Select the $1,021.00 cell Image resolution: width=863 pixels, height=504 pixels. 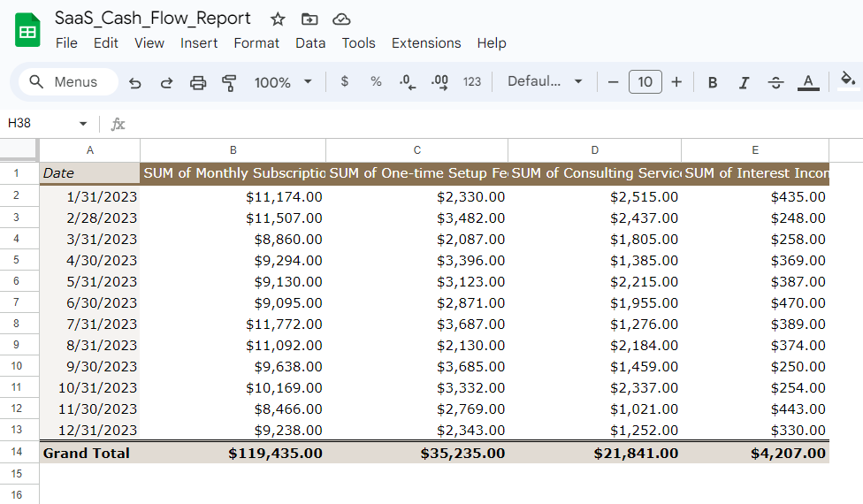tap(594, 409)
